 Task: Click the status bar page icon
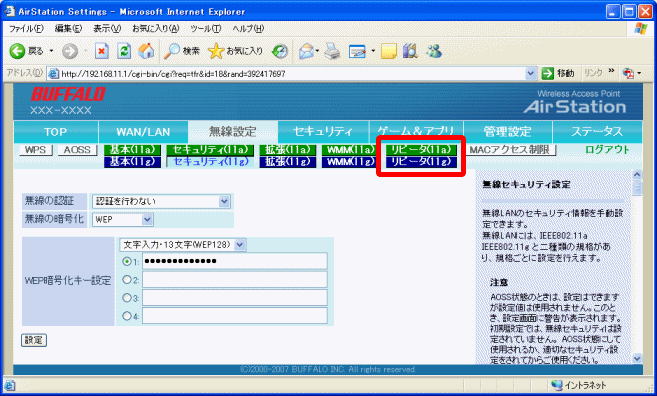9,385
